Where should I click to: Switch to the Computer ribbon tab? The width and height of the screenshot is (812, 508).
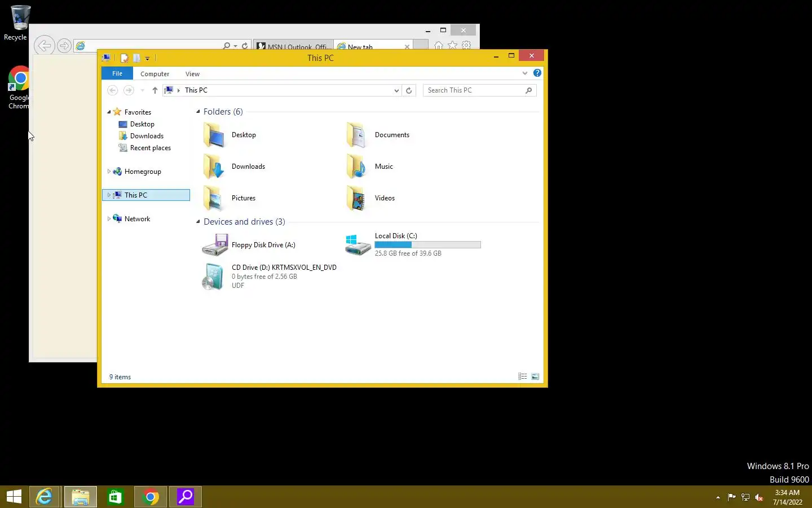pos(155,74)
